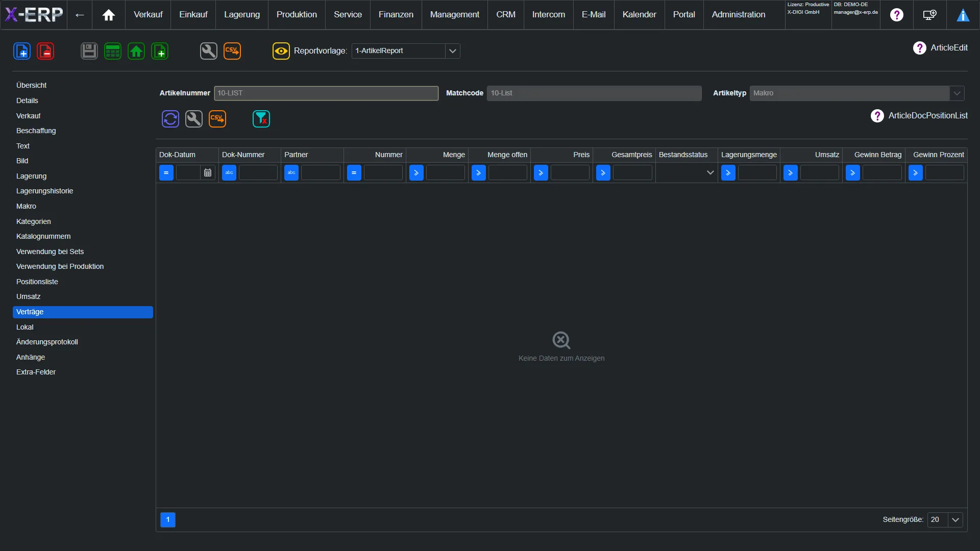Open the Seitengröße page size dropdown

955,520
